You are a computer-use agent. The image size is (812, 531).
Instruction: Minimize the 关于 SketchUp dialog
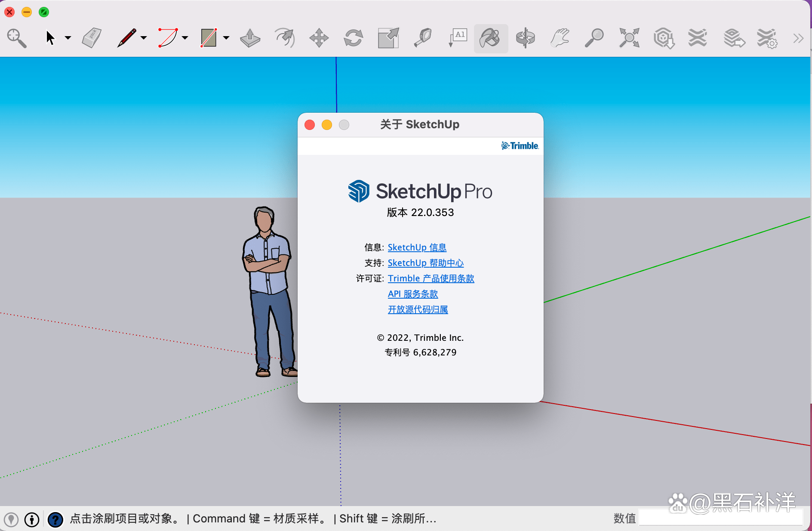pyautogui.click(x=327, y=125)
